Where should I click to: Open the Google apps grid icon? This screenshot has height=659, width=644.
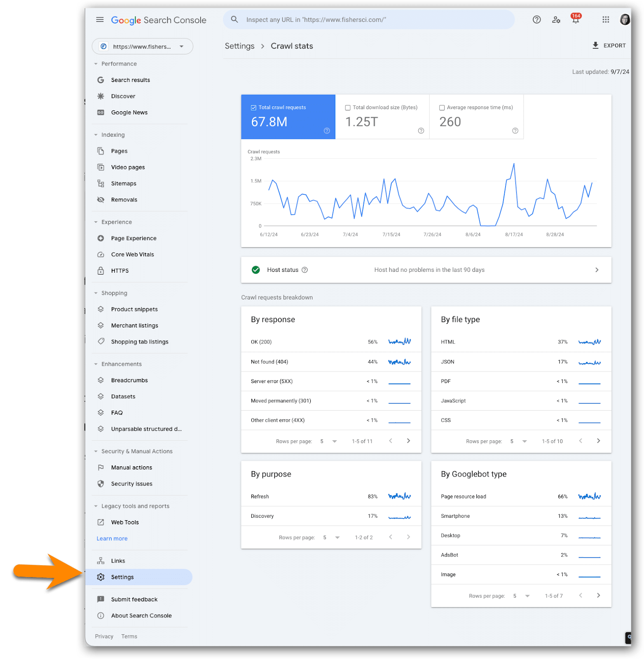[x=605, y=20]
